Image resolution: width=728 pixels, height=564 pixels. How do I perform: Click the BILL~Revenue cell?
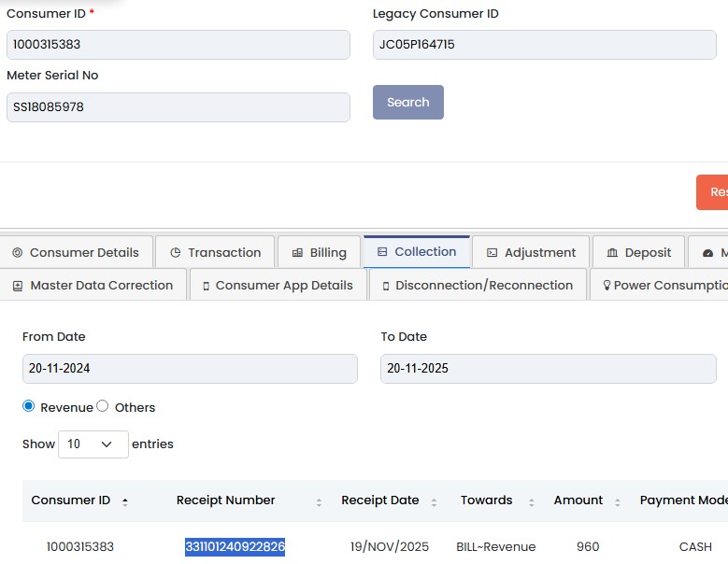496,546
